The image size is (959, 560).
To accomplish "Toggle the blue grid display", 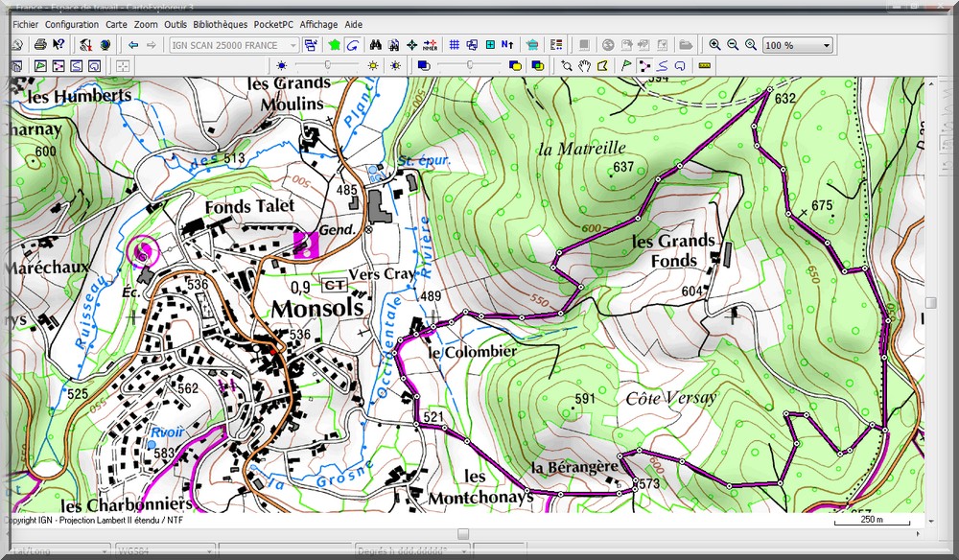I will coord(454,45).
